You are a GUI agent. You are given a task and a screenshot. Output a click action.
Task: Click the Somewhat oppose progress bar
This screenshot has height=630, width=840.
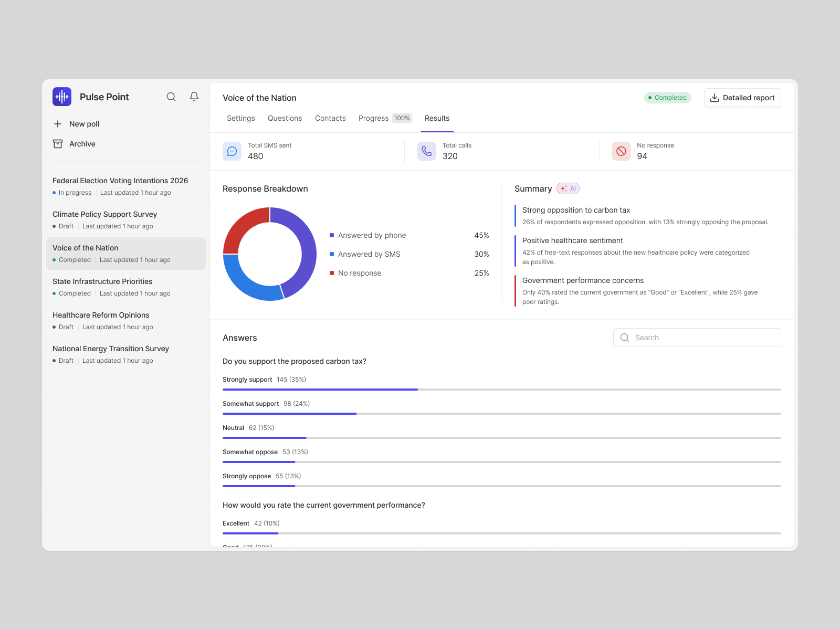point(502,462)
